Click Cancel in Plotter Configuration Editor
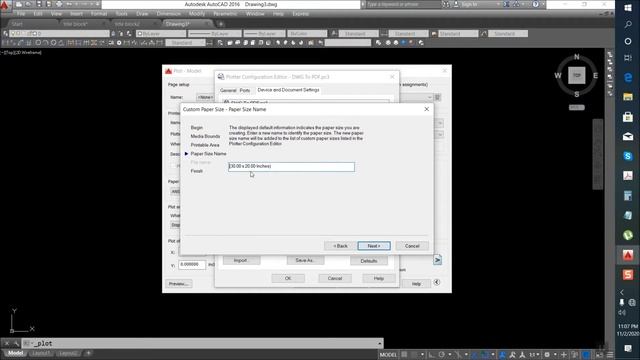 click(x=335, y=278)
